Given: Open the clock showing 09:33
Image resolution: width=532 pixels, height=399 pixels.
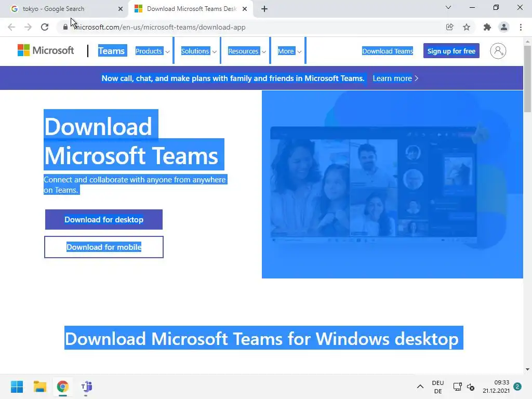Looking at the screenshot, I should (496, 387).
